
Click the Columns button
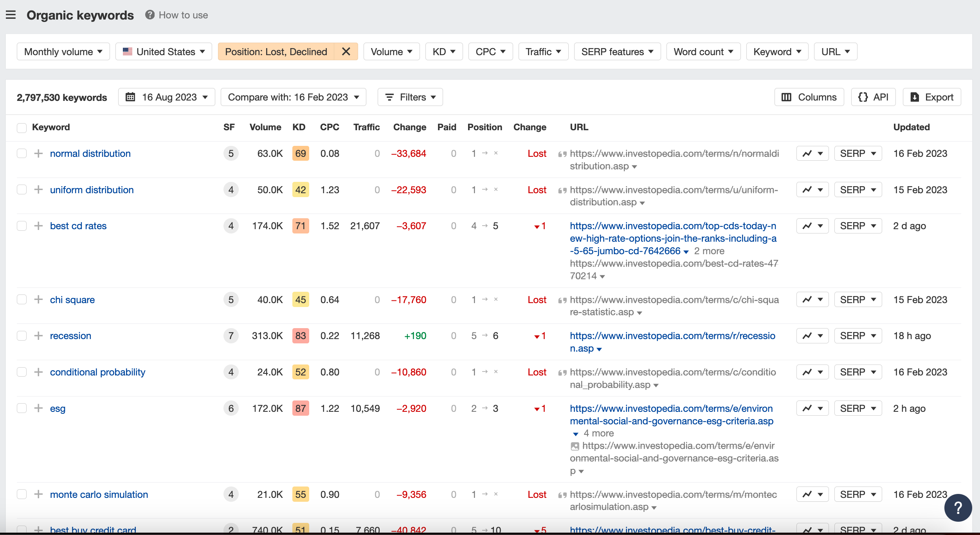(x=809, y=97)
